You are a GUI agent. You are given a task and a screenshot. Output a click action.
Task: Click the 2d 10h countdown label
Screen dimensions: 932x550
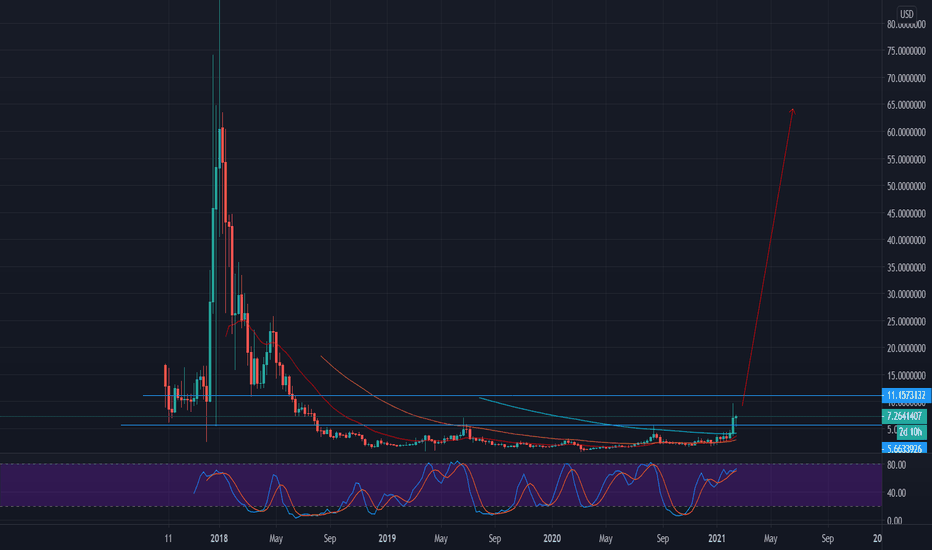click(x=911, y=432)
